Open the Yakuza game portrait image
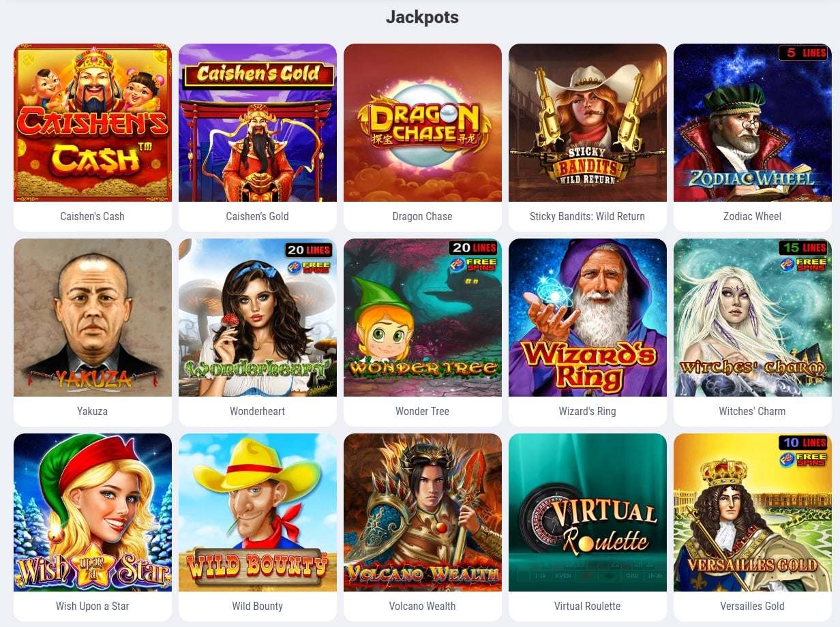Screen dimensions: 840x627 click(93, 318)
